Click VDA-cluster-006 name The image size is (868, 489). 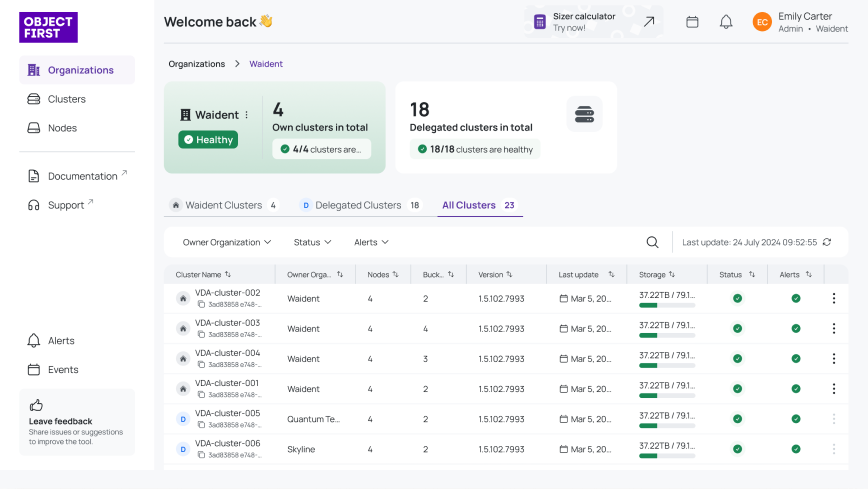(x=228, y=443)
